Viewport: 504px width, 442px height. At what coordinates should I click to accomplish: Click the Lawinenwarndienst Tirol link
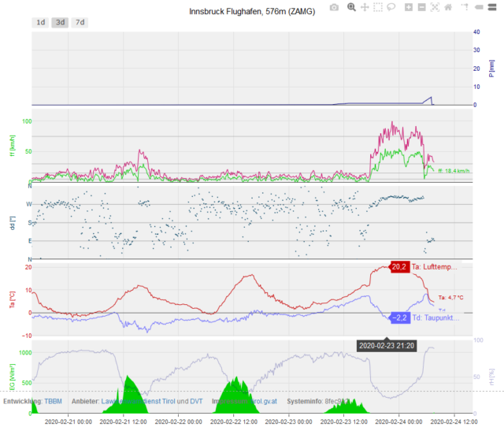(138, 401)
